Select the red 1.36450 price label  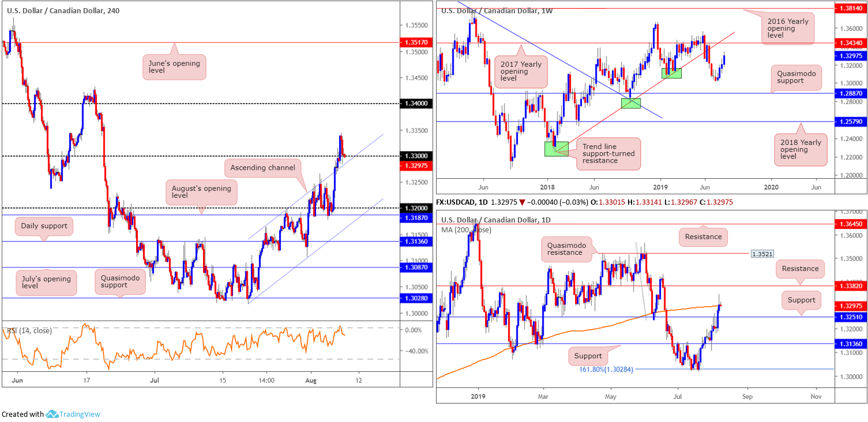851,224
